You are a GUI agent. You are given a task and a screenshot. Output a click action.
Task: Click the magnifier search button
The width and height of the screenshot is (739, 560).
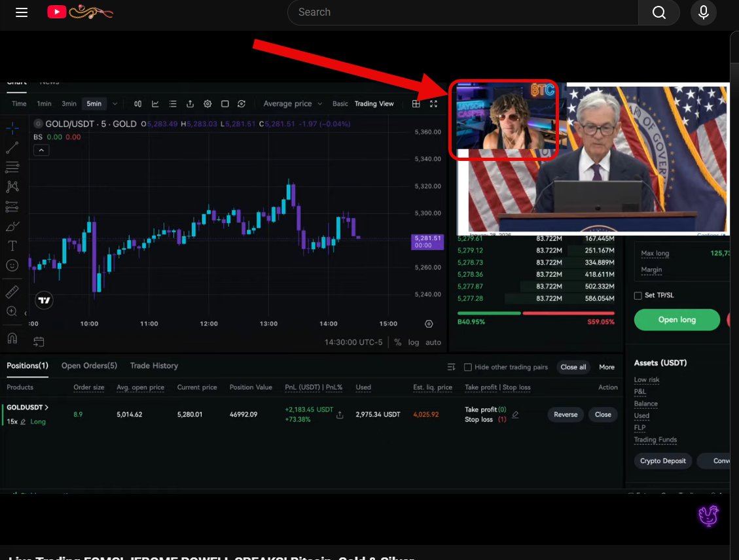pos(659,12)
